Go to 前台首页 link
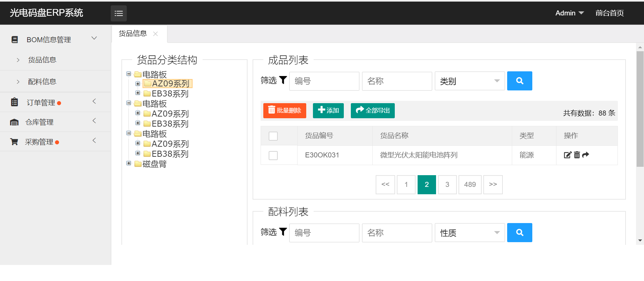Viewport: 644px width, 281px height. (609, 13)
